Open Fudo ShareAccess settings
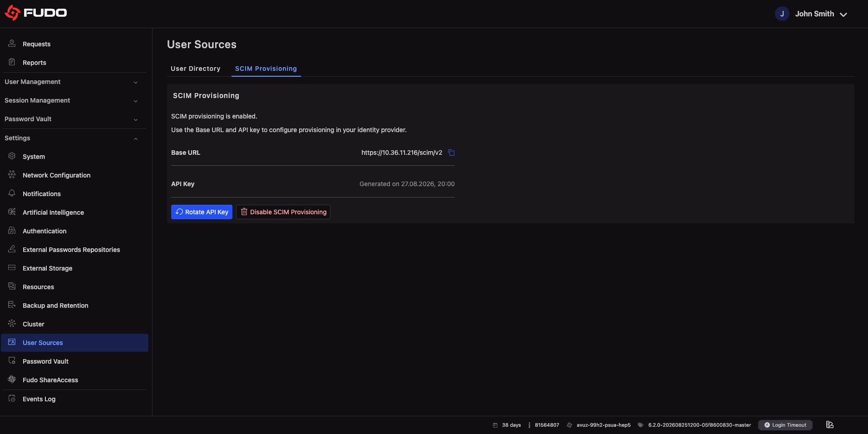 [74, 380]
